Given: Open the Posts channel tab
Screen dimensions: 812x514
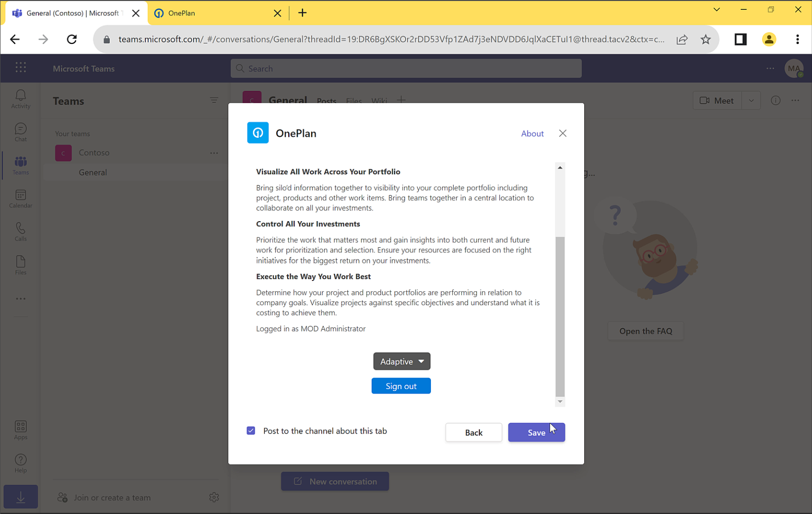Looking at the screenshot, I should click(x=326, y=100).
